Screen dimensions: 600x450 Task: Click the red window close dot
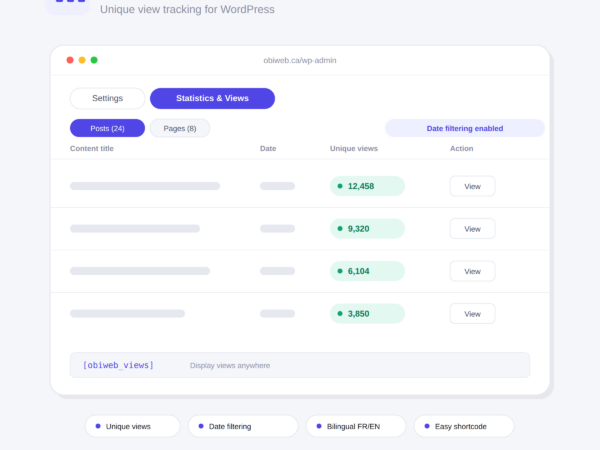70,60
